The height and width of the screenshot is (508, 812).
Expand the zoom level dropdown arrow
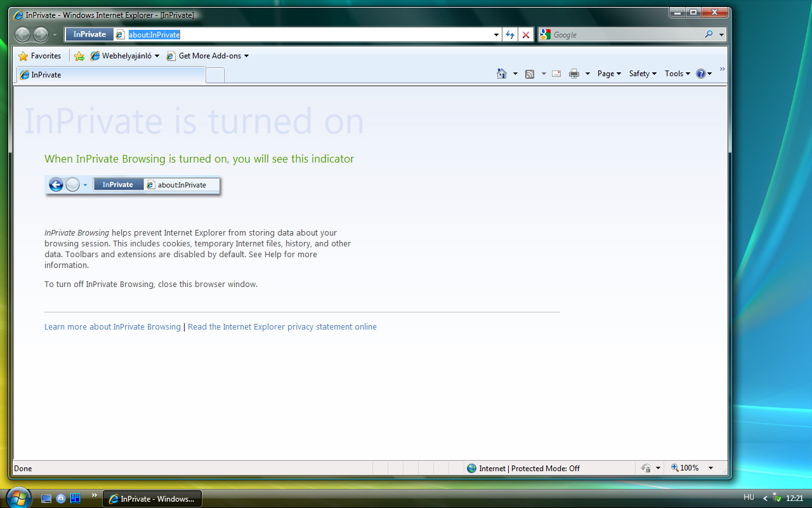click(710, 468)
